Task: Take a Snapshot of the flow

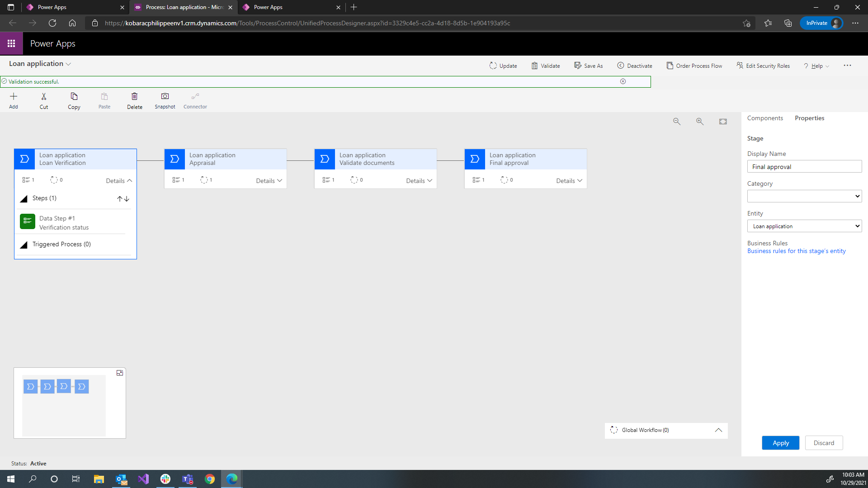Action: tap(165, 100)
